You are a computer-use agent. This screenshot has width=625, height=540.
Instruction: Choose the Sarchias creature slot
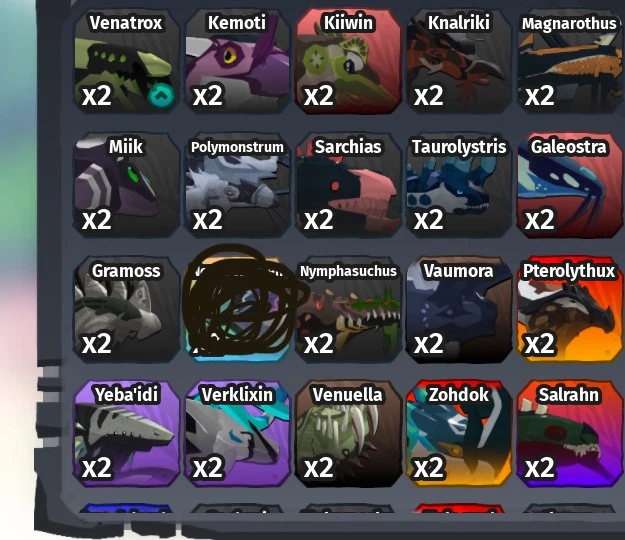(x=348, y=186)
